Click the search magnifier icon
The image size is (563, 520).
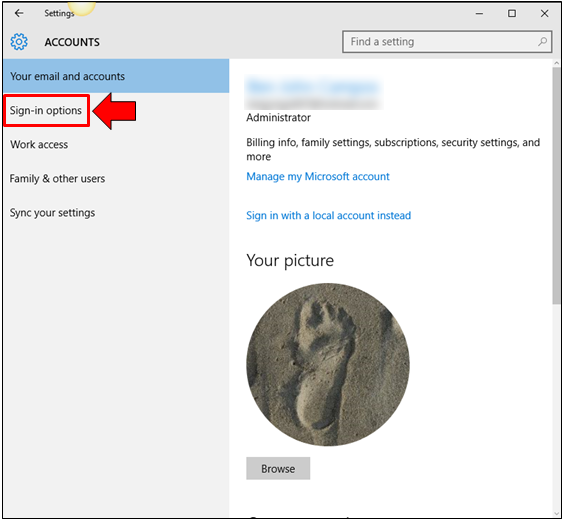click(543, 42)
